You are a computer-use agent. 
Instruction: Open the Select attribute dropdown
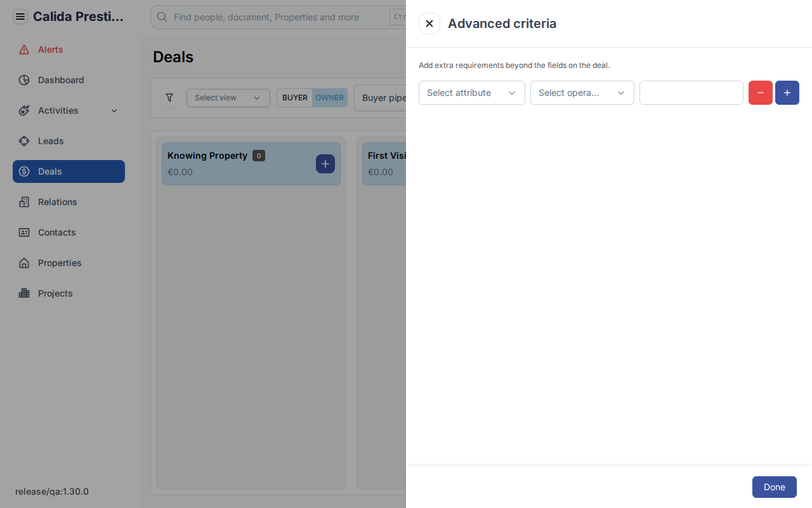[472, 93]
